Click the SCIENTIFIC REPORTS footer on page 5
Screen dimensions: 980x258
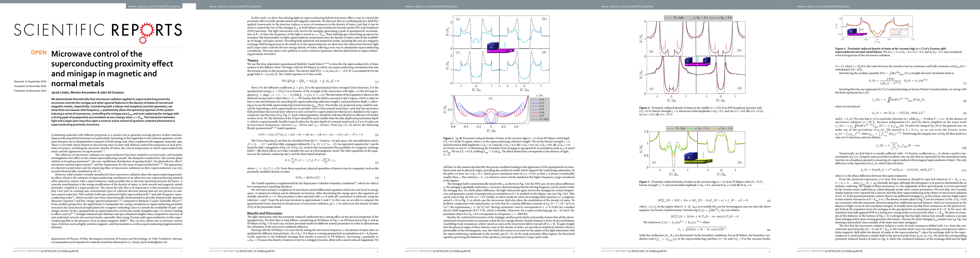pos(811,251)
